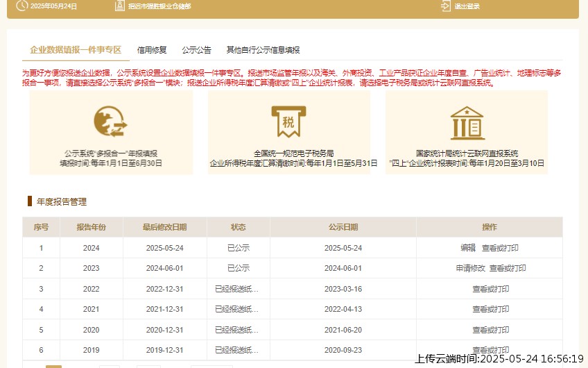588x368 pixels.
Task: Click the 公示日期 column header
Action: pos(343,227)
